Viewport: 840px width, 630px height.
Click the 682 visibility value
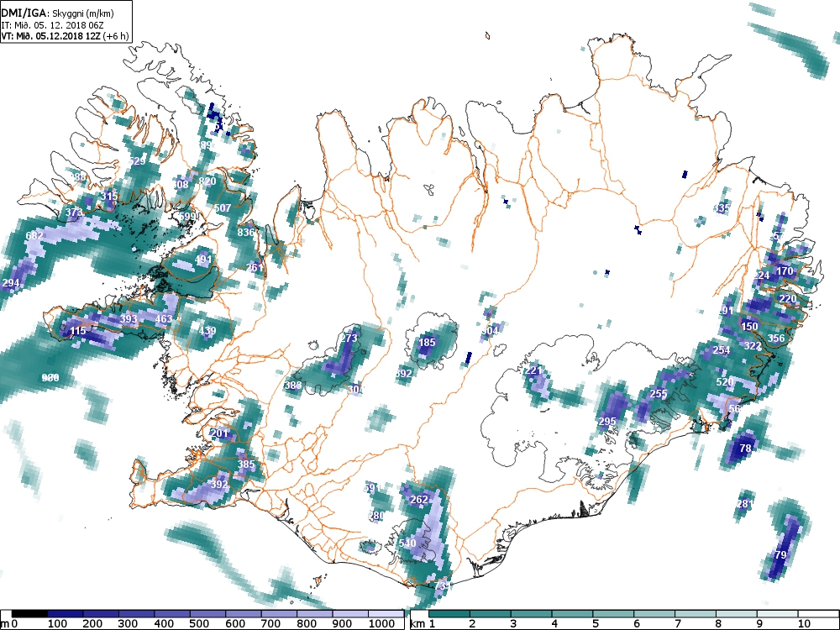tap(34, 236)
